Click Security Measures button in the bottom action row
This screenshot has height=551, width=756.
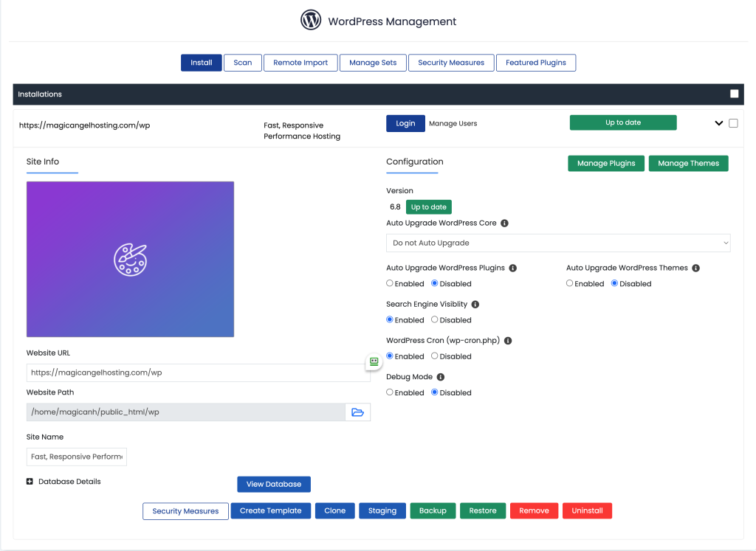click(185, 511)
